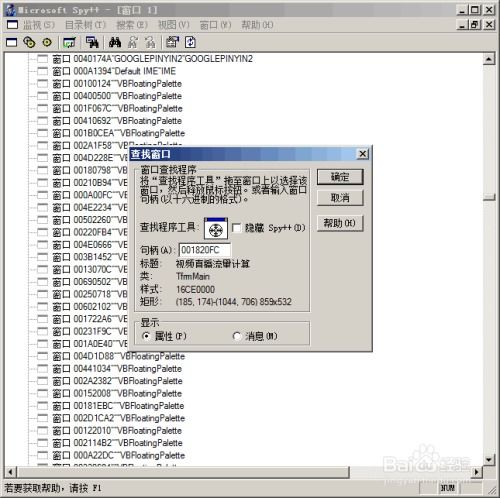Enable the 隐藏 Spy++ checkbox

(236, 228)
